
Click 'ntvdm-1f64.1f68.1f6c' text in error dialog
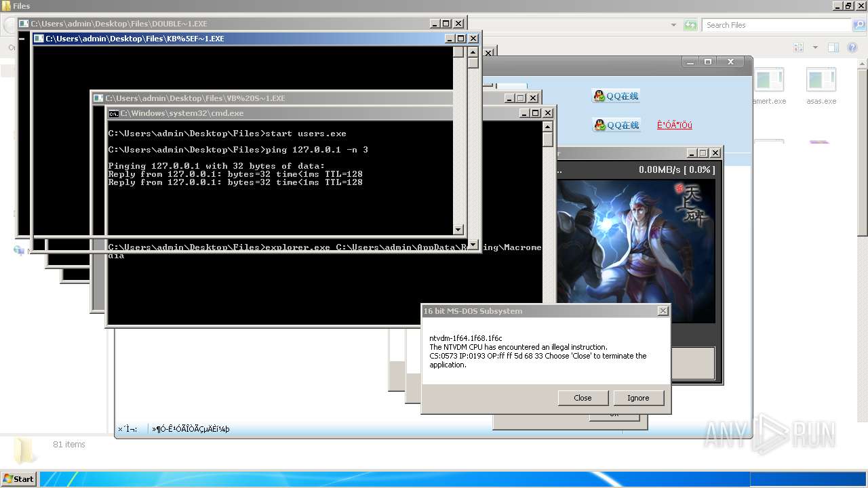pos(466,338)
